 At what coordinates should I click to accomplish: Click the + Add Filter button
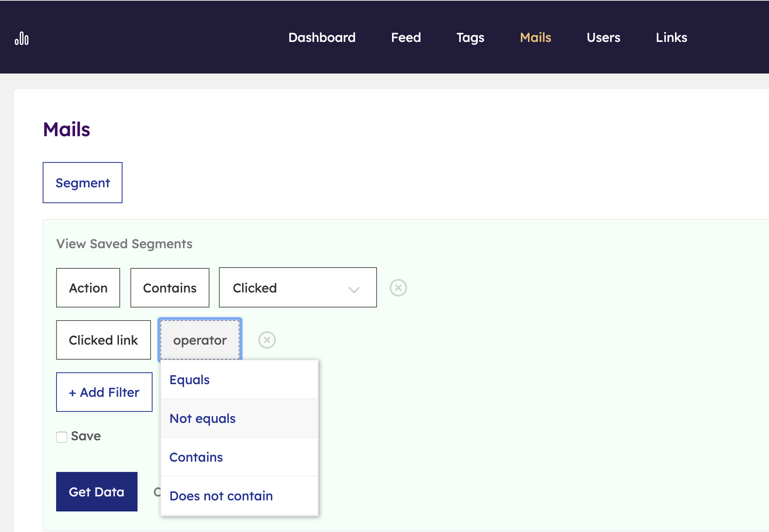pyautogui.click(x=104, y=392)
